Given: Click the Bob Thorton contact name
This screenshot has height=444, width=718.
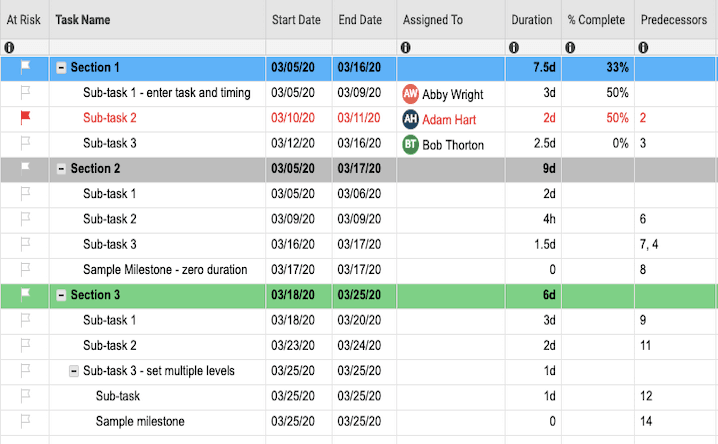Looking at the screenshot, I should tap(452, 144).
